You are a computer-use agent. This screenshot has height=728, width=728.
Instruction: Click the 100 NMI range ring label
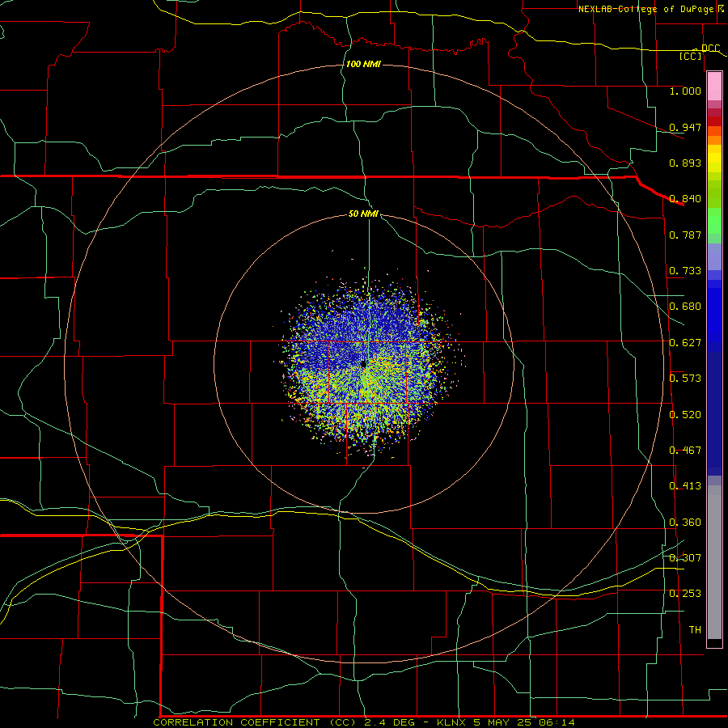point(363,64)
